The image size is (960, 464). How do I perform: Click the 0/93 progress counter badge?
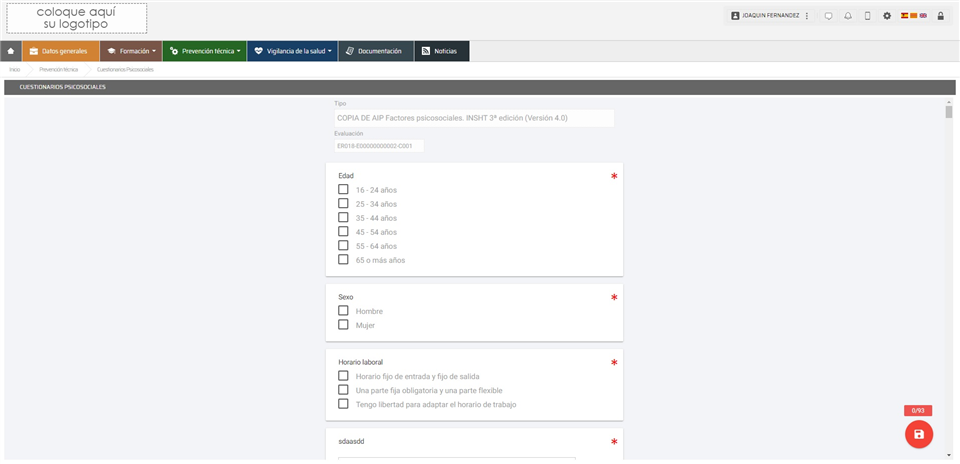pyautogui.click(x=918, y=411)
